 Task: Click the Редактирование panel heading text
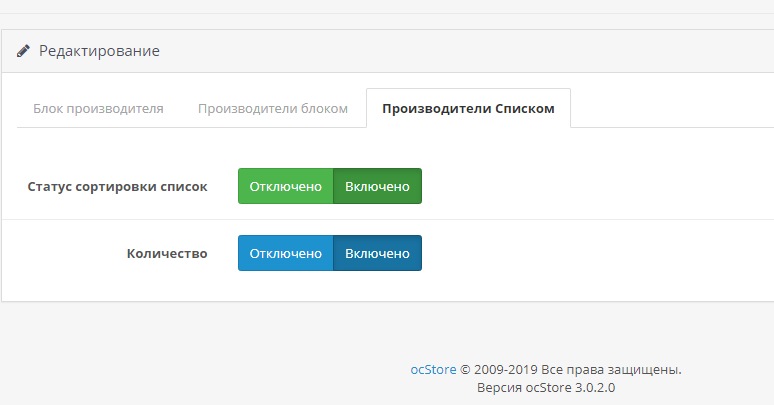point(99,51)
